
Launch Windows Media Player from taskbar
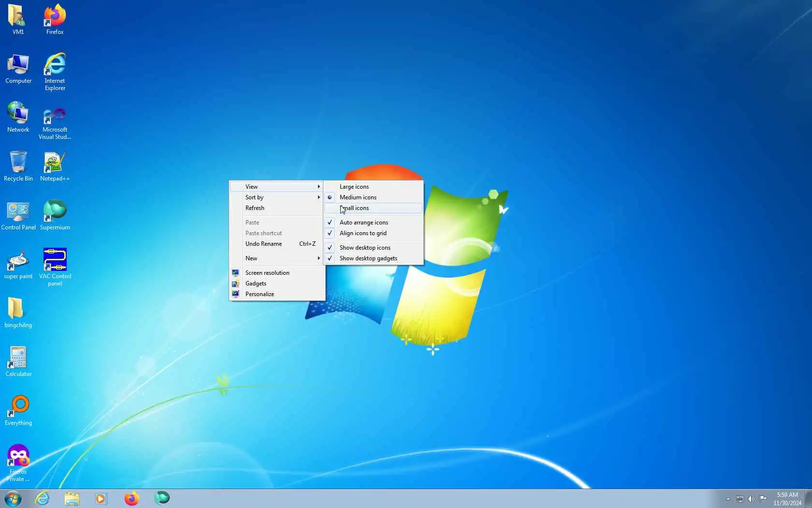pos(101,498)
